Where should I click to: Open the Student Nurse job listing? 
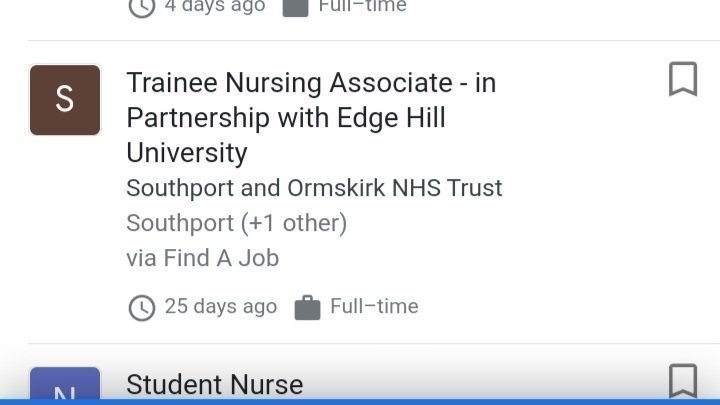point(214,384)
